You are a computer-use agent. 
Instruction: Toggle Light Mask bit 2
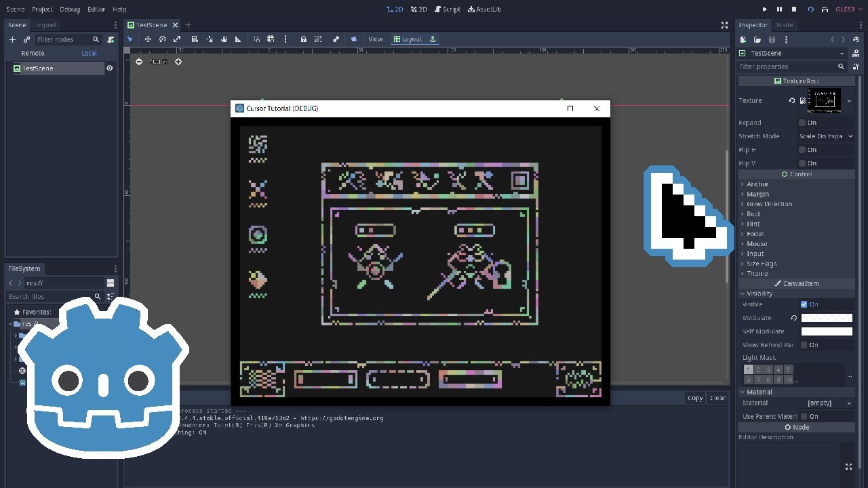pos(759,369)
